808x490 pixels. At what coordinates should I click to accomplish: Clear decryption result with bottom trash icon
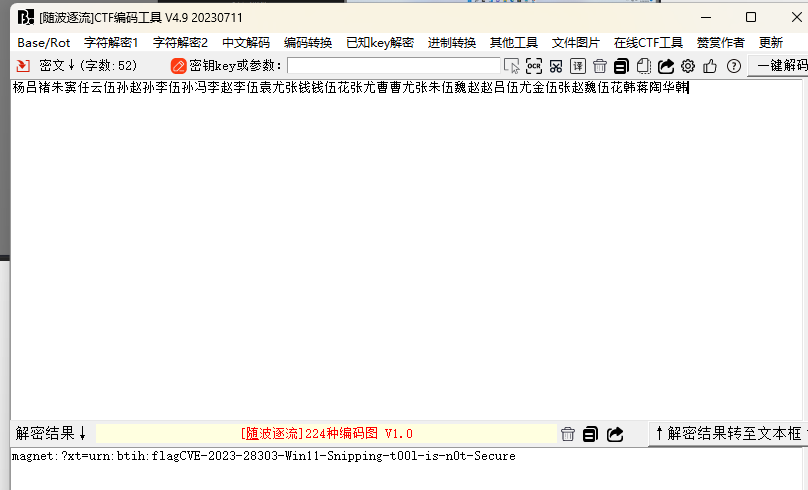click(x=568, y=434)
